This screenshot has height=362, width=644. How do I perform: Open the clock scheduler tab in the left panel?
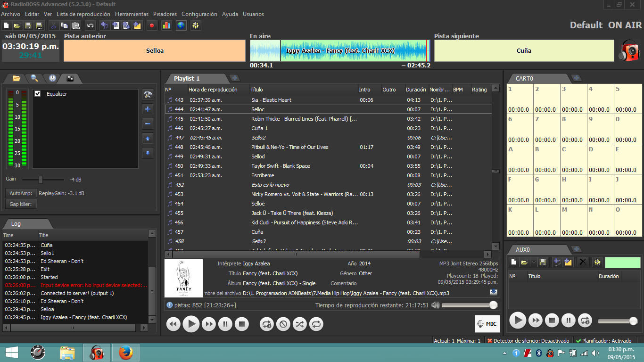coord(52,78)
